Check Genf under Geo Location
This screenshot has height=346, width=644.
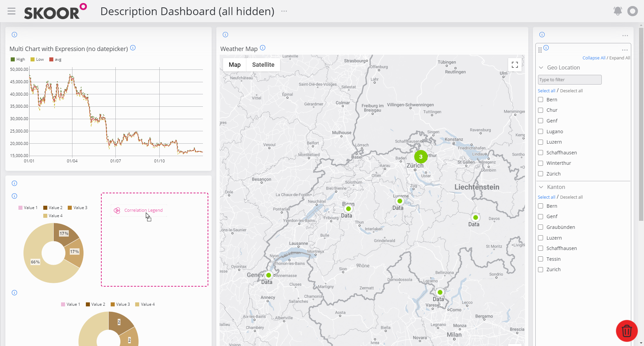coord(540,121)
